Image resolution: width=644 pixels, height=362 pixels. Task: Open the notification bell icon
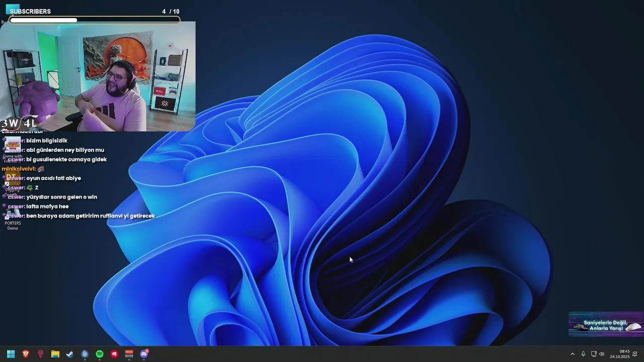635,354
